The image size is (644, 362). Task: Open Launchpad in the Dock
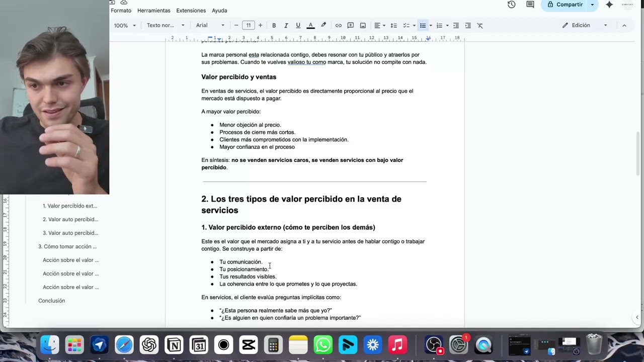click(x=74, y=345)
